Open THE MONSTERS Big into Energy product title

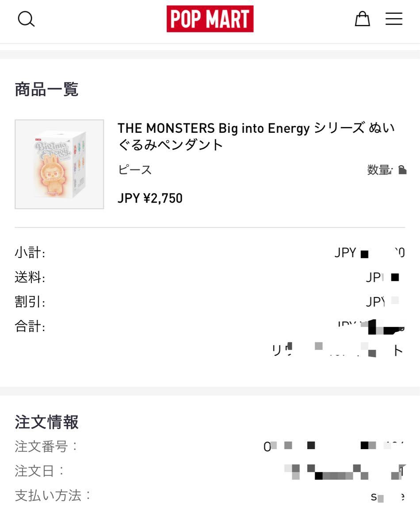(256, 136)
